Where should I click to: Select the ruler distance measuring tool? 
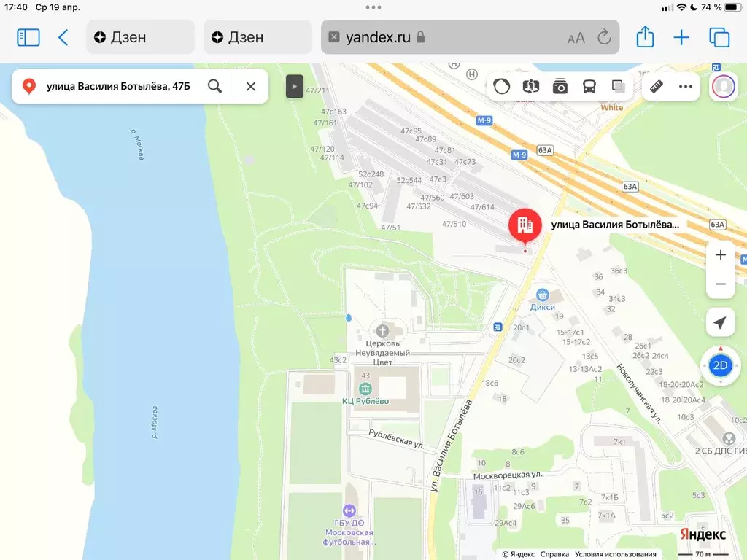point(656,86)
